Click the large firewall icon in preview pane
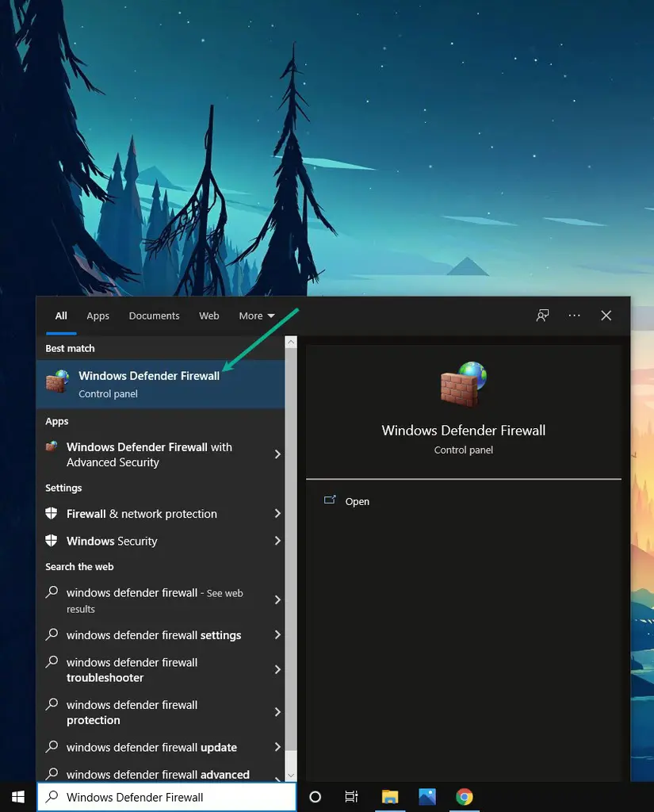This screenshot has width=654, height=812. point(464,384)
